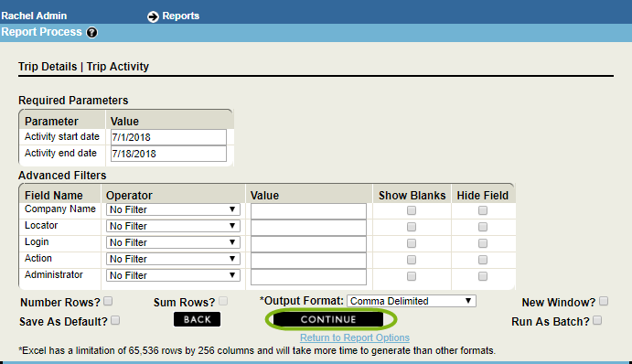Click the Action value field
This screenshot has width=632, height=364.
[308, 261]
